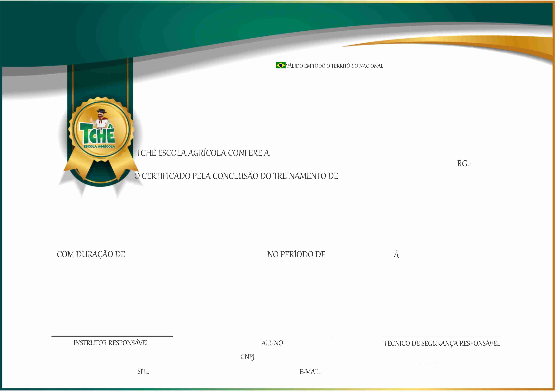The width and height of the screenshot is (555, 392).
Task: Click the Brazilian flag icon
Action: point(280,65)
